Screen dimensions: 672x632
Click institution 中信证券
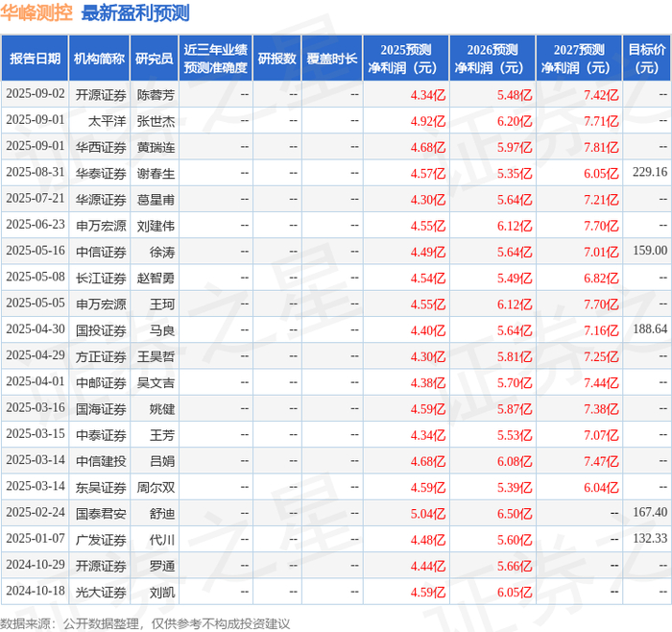tap(101, 252)
